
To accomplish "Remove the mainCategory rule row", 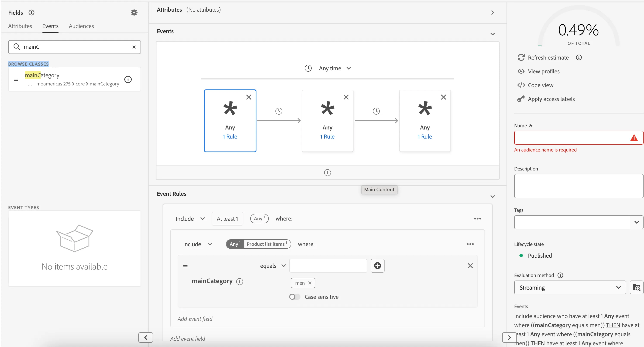I will pyautogui.click(x=470, y=266).
